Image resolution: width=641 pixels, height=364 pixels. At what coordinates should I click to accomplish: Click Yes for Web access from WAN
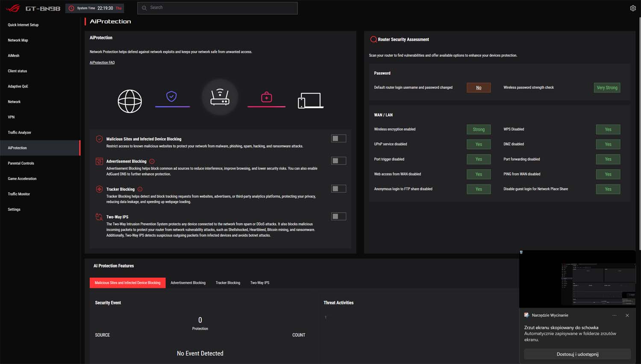tap(479, 174)
